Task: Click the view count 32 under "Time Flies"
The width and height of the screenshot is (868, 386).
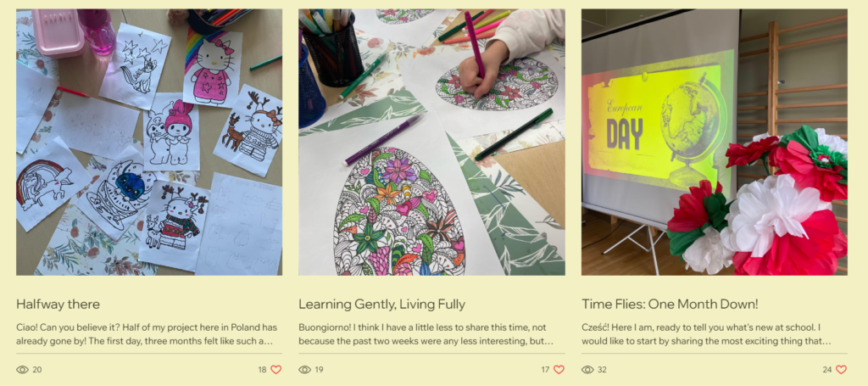Action: click(x=603, y=369)
